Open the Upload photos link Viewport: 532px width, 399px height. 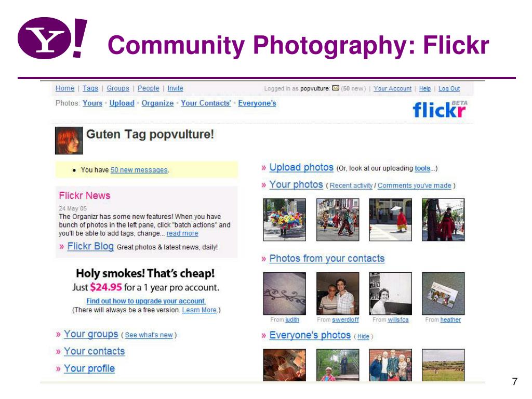coord(301,167)
